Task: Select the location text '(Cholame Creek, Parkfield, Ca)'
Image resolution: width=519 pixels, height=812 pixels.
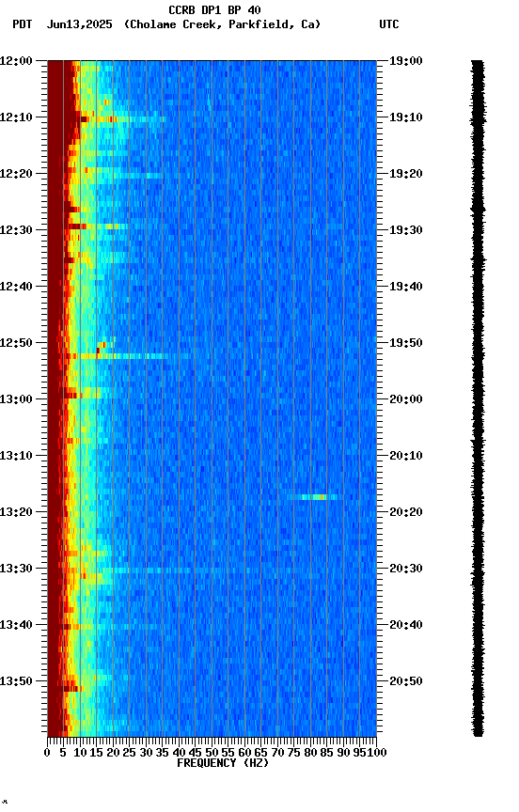Action: (222, 24)
